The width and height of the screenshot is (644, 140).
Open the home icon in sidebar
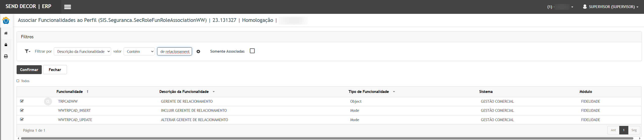pyautogui.click(x=6, y=33)
